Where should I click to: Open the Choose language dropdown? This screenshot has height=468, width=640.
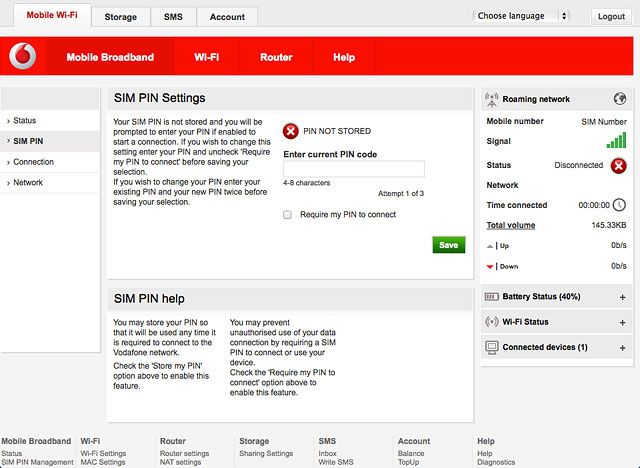[521, 16]
